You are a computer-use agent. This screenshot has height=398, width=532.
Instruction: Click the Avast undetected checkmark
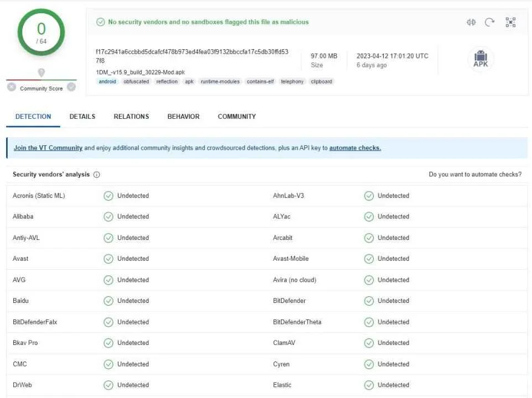(108, 259)
